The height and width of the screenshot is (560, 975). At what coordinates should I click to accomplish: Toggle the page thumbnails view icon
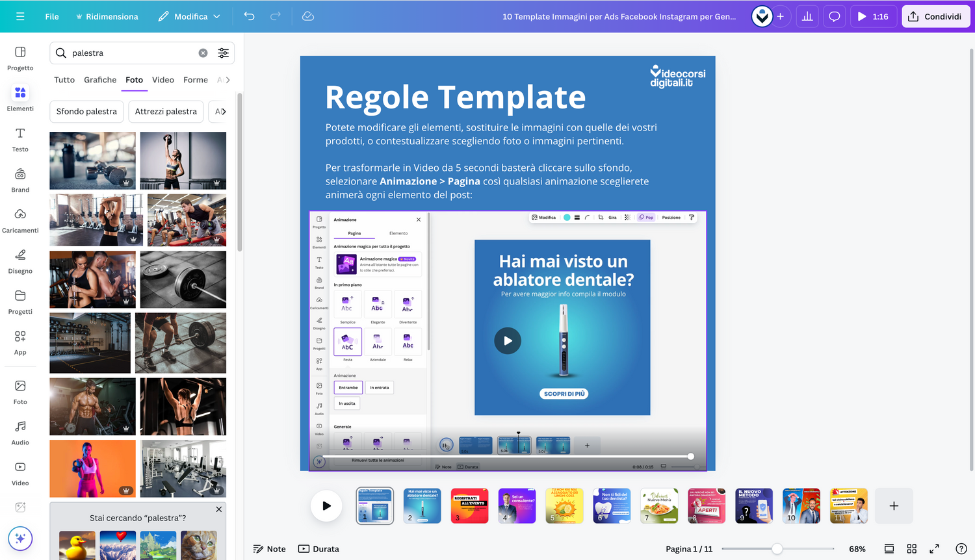coord(889,549)
